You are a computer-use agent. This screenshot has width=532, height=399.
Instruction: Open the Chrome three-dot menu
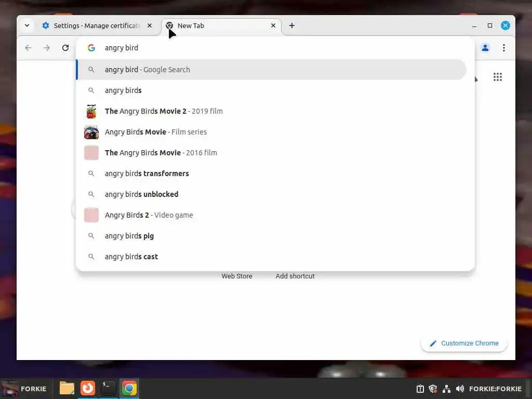tap(504, 48)
